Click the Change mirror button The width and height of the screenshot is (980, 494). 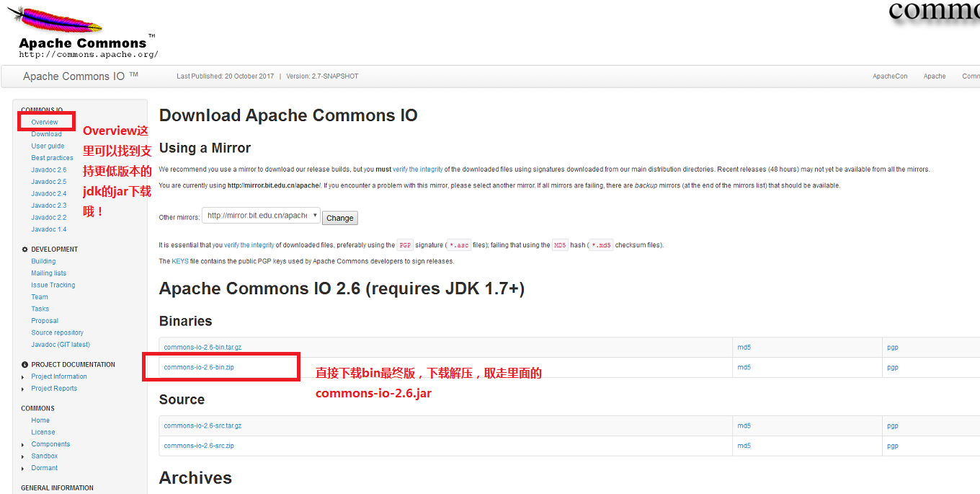340,218
